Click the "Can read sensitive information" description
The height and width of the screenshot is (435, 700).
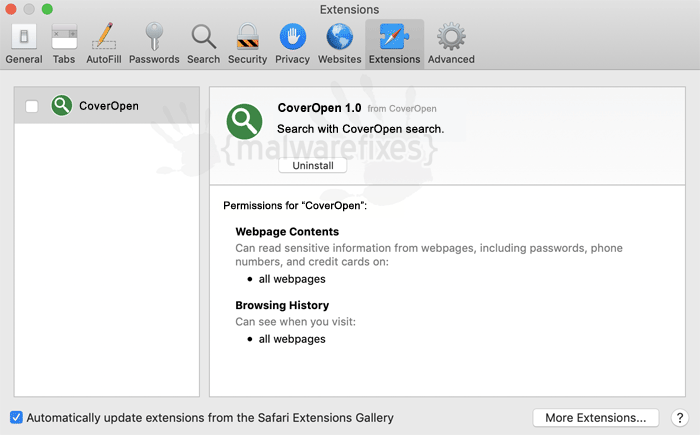pos(429,255)
